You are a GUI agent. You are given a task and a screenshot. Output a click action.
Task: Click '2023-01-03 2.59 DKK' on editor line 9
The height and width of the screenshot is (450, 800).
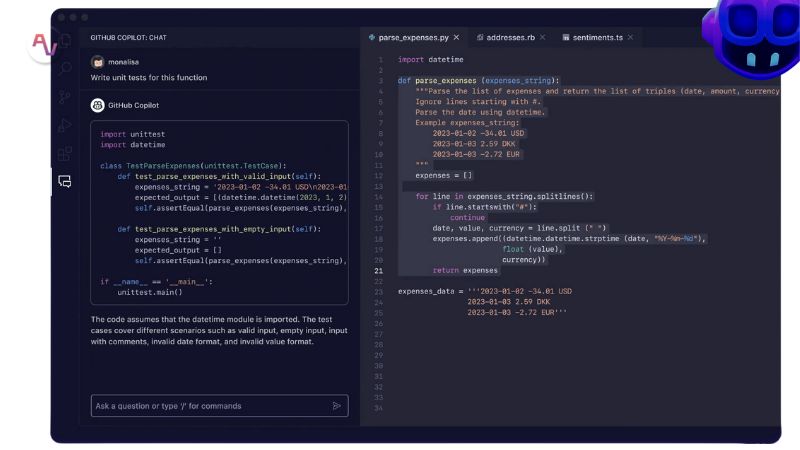[474, 144]
